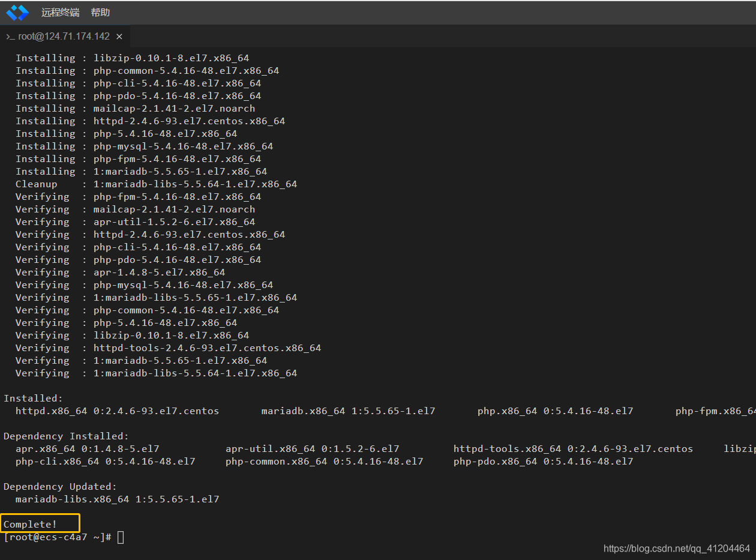Viewport: 756px width, 560px height.
Task: Click 'apr.x86_64 0:1.4.8-5.el7' dependency entry
Action: pyautogui.click(x=87, y=449)
